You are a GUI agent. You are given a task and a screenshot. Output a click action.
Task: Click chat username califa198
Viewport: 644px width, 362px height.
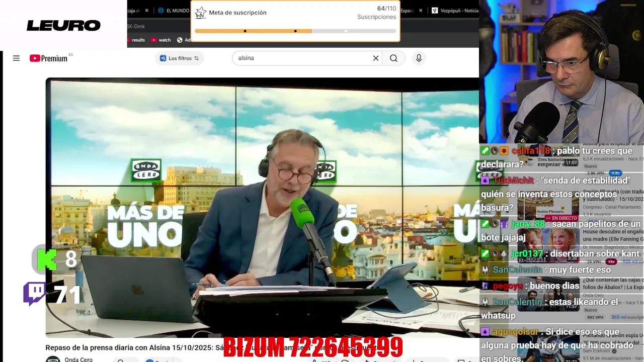point(531,151)
